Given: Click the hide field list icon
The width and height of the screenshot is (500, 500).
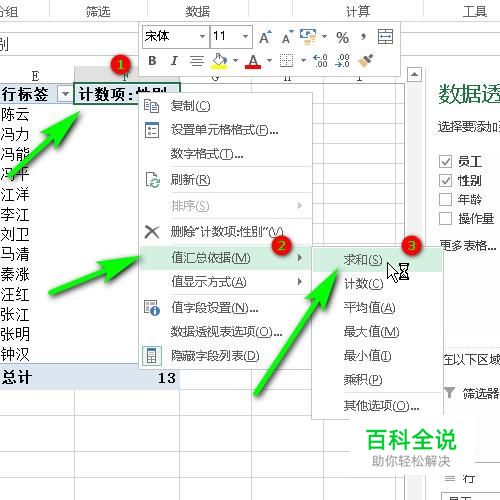Looking at the screenshot, I should coord(152,356).
